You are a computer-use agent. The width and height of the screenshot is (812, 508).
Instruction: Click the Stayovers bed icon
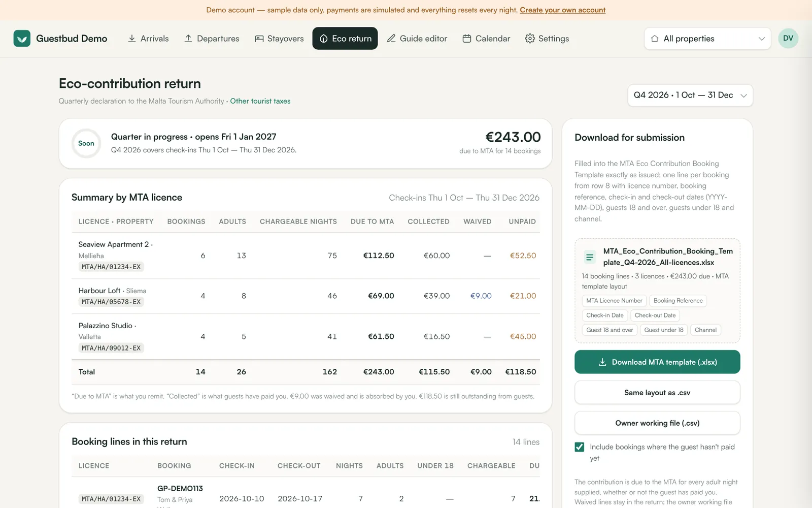pyautogui.click(x=259, y=39)
